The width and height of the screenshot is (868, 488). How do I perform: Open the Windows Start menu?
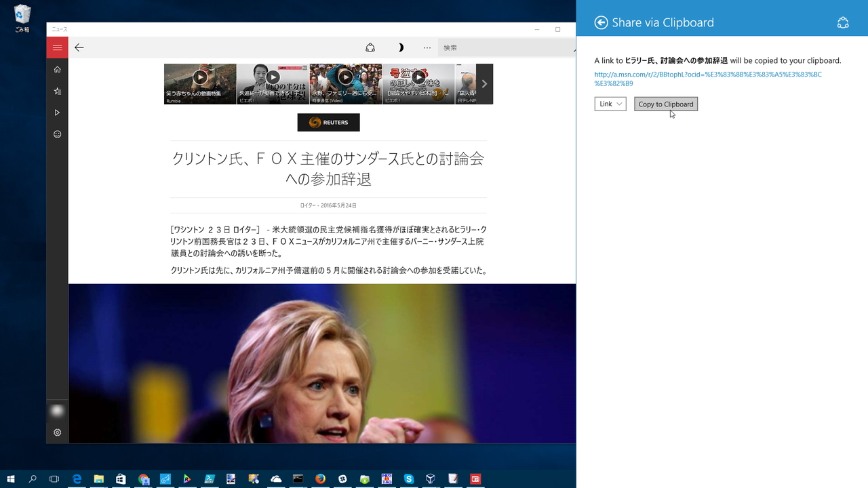tap(10, 479)
